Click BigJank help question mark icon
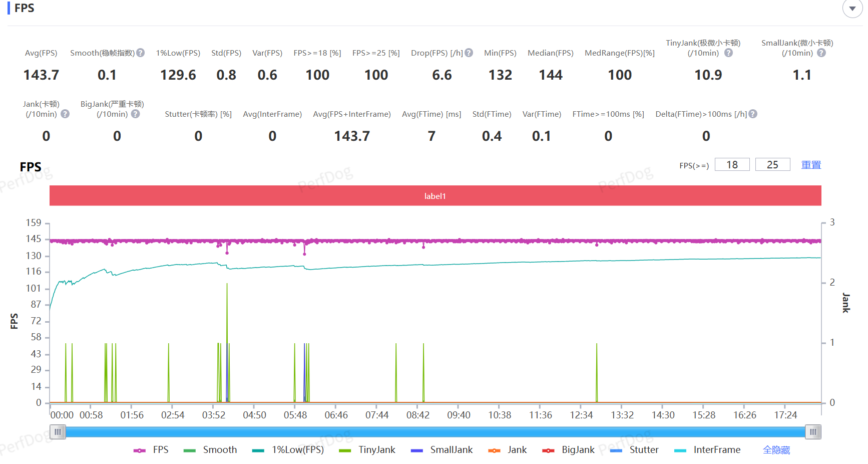 [x=136, y=114]
